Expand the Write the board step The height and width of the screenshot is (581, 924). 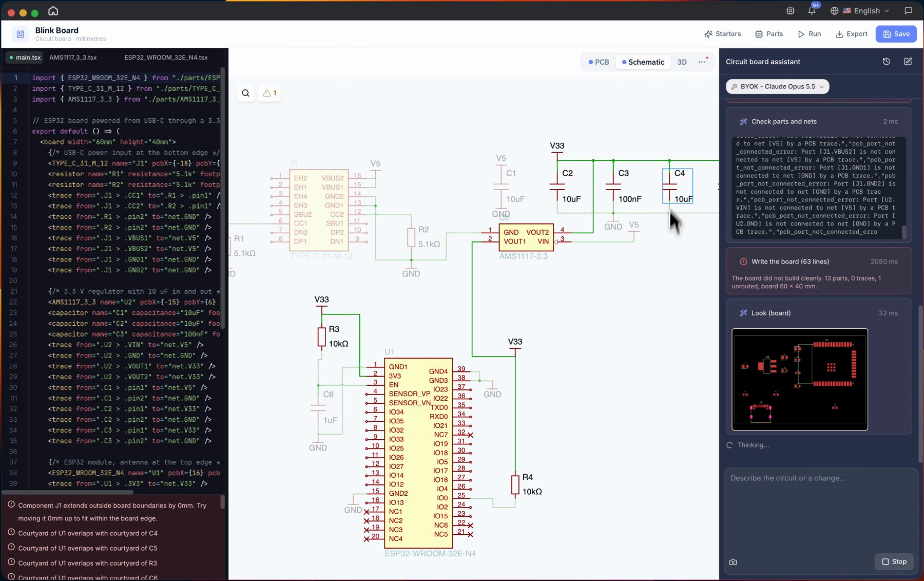[818, 261]
